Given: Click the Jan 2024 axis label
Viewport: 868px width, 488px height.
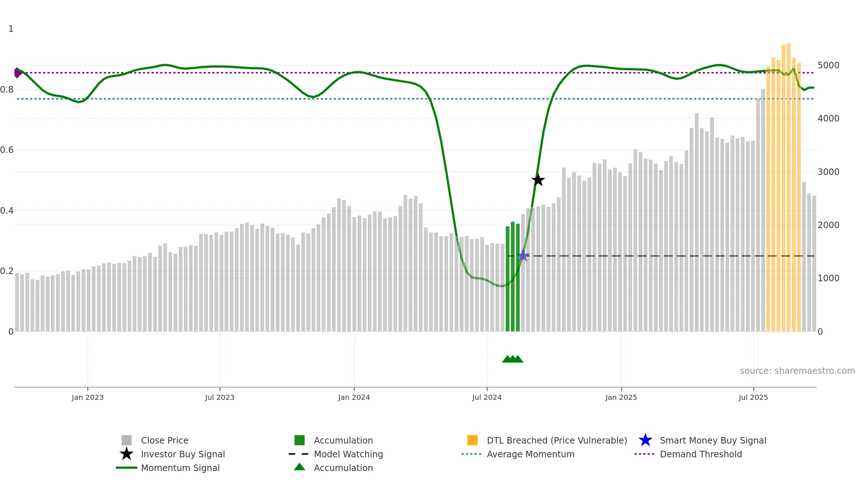Looking at the screenshot, I should [354, 398].
